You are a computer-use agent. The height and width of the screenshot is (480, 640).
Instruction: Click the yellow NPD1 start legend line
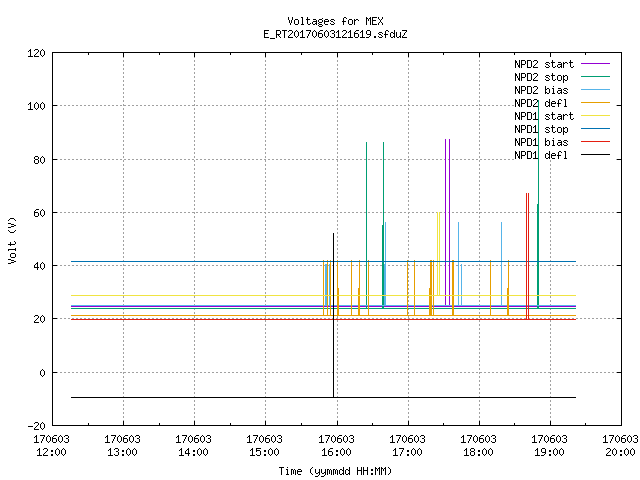pos(595,116)
